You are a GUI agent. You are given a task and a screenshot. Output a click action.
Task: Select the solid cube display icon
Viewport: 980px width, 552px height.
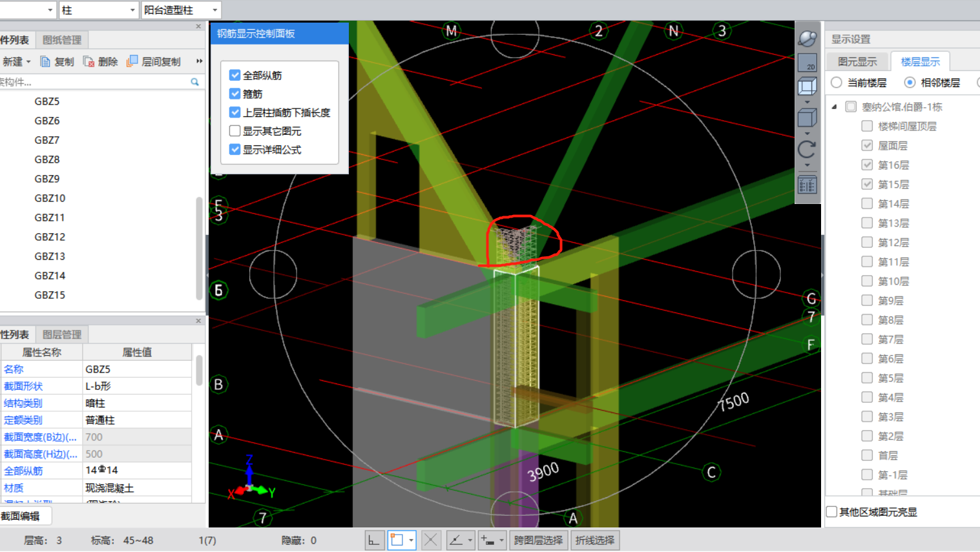808,118
